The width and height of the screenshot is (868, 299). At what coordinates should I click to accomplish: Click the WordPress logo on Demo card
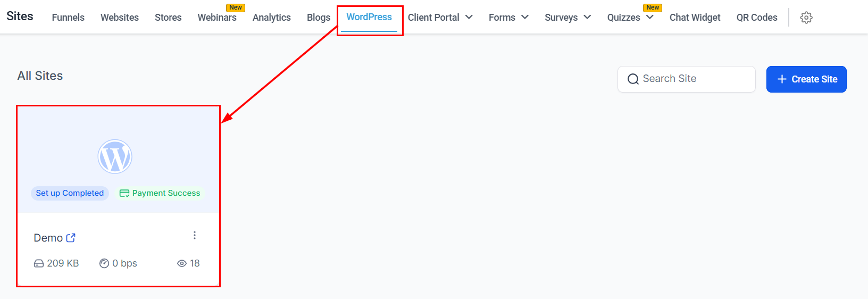(115, 156)
